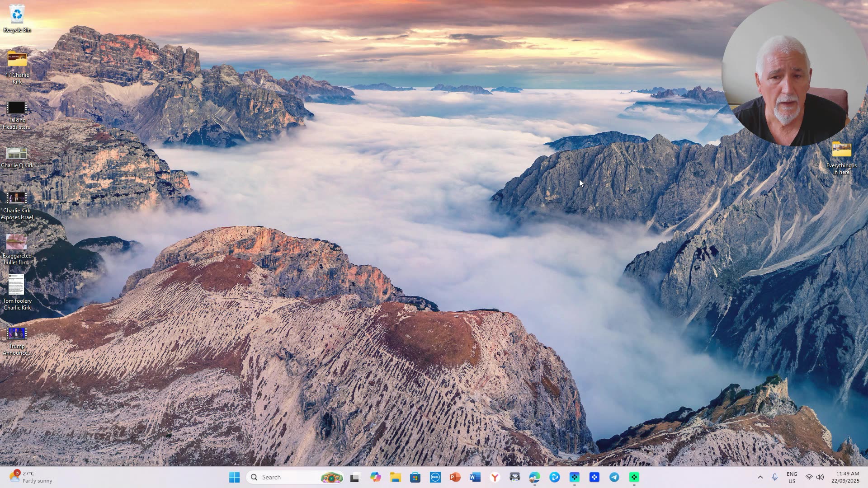Open the volume speaker flyout
868x488 pixels.
[820, 477]
